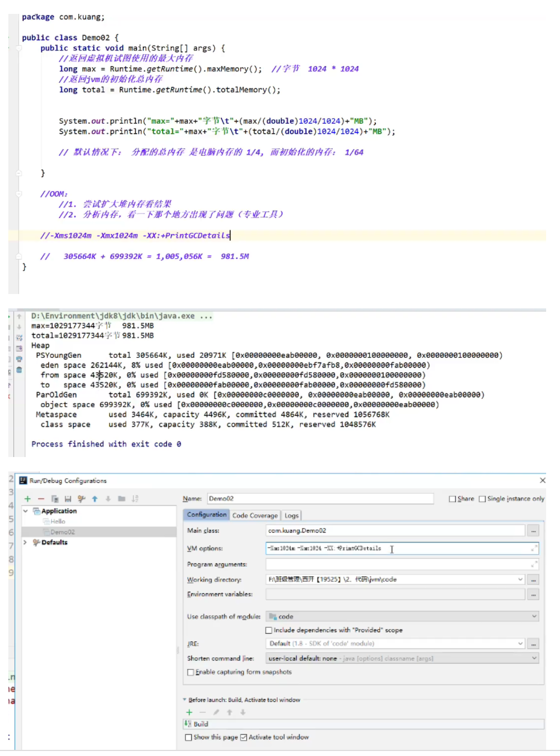Fold the OOM comment block in gutter
Screen dimensions: 560x756
(18, 194)
